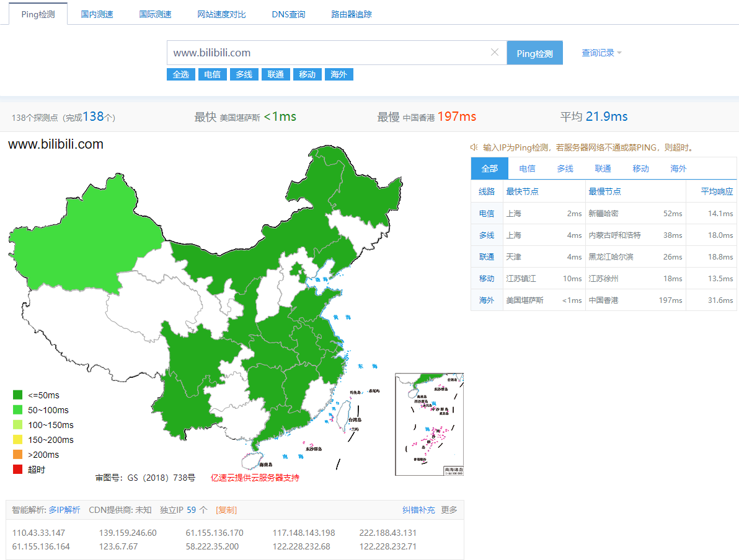This screenshot has width=739, height=560.
Task: Open the 多线 row link in table
Action: pos(487,235)
